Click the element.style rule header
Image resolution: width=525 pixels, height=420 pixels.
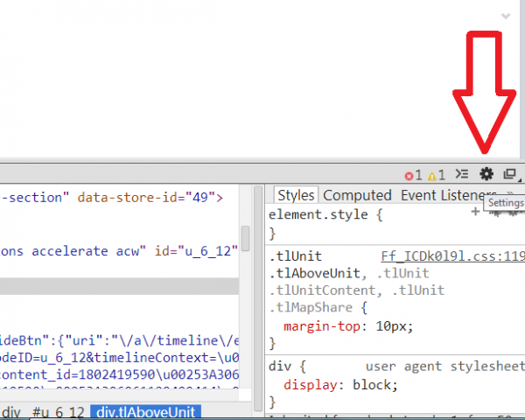[325, 214]
